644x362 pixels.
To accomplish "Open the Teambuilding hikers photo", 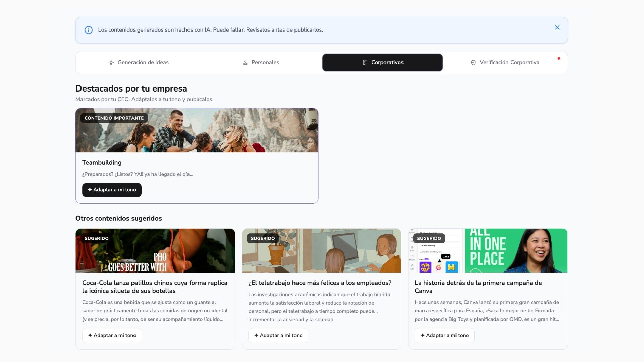I will 197,130.
